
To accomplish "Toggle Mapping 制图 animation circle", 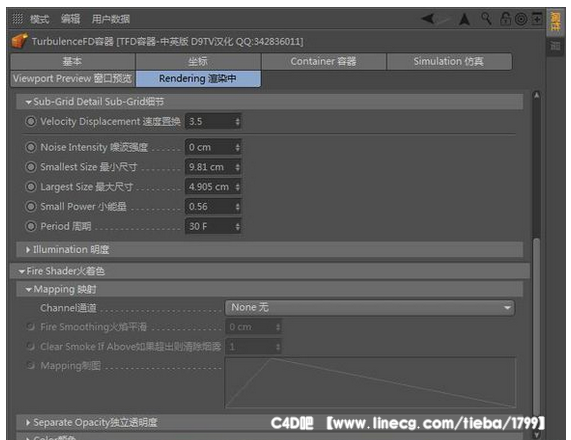I will (x=31, y=365).
